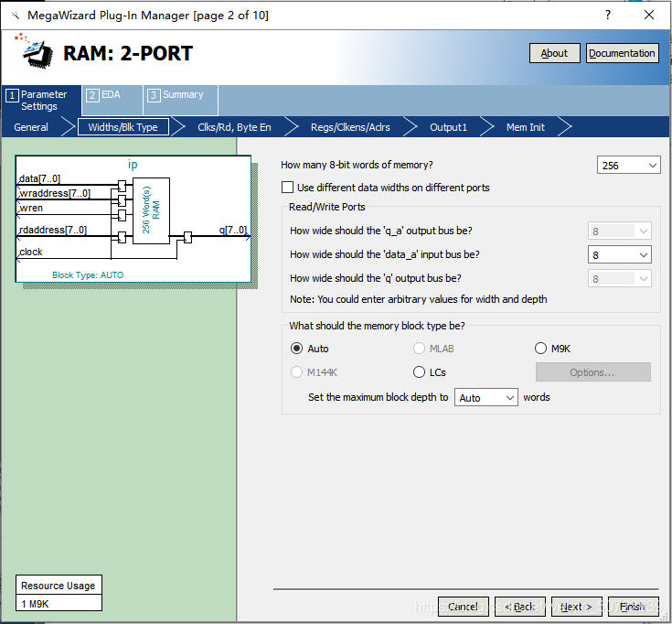672x624 pixels.
Task: Click the arbitrary values note text
Action: click(419, 299)
